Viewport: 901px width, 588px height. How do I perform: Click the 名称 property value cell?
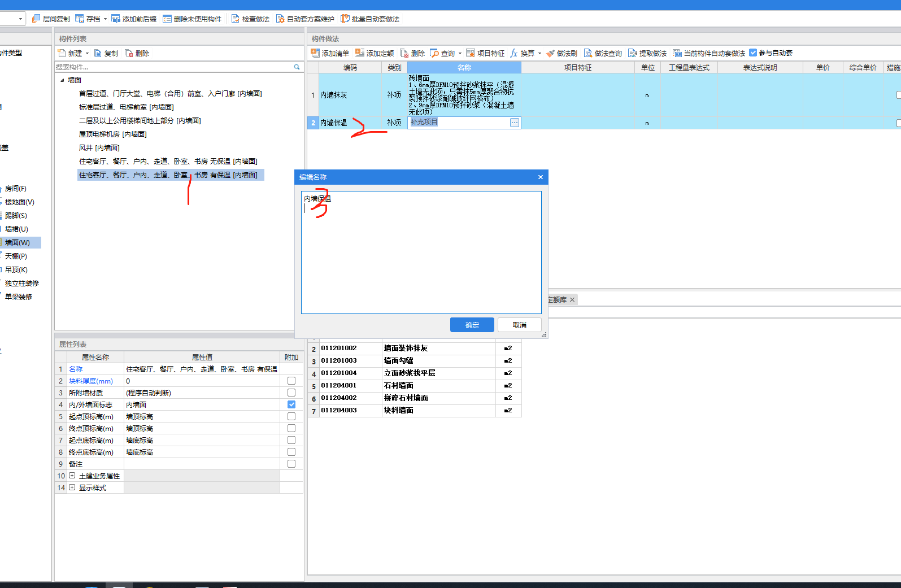[x=202, y=369]
